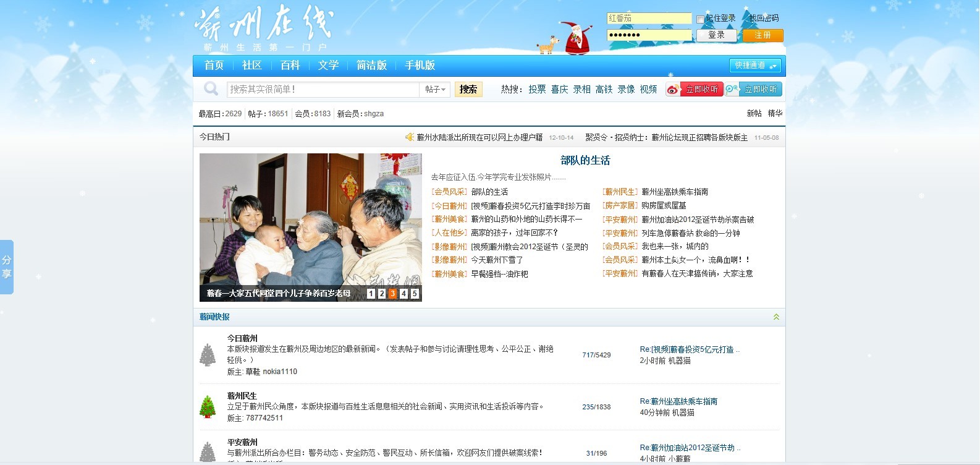Click the blue 立即收听 button

coord(761,90)
